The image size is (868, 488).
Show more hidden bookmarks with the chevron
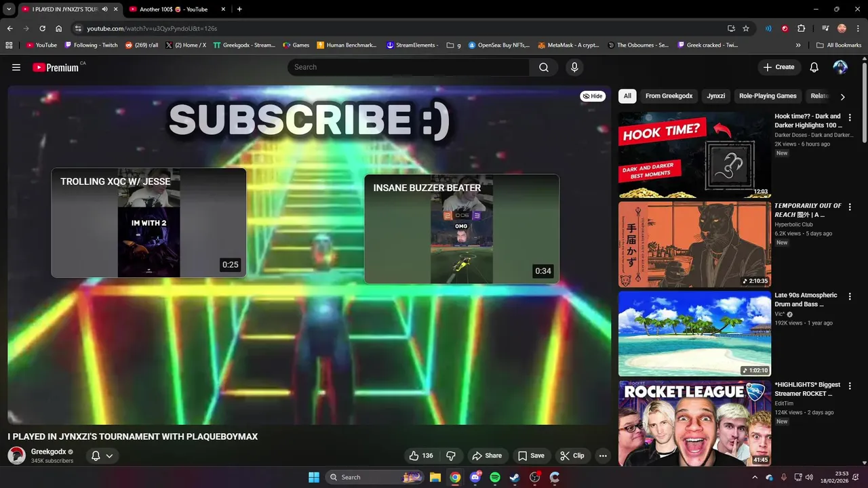[x=798, y=45]
